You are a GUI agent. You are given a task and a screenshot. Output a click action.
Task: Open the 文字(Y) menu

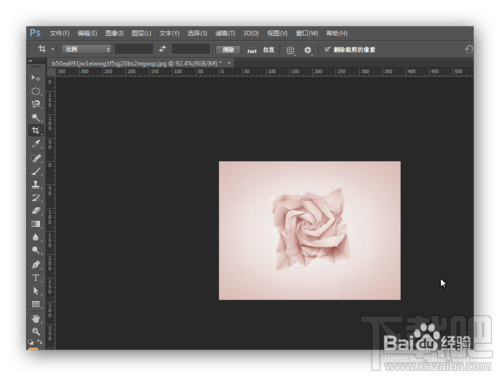click(169, 33)
